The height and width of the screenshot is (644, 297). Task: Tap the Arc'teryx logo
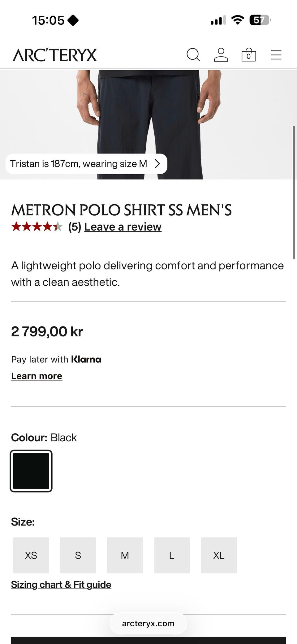click(55, 55)
